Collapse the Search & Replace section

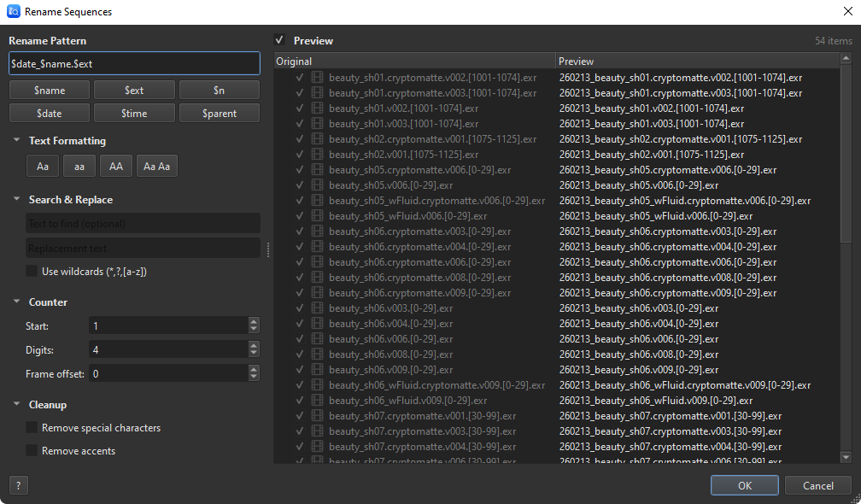pos(16,200)
